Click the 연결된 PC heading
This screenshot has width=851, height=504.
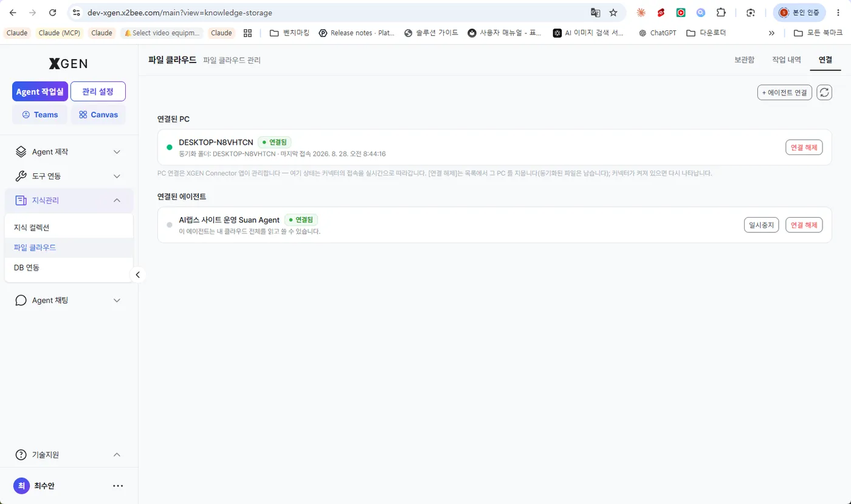pos(174,119)
